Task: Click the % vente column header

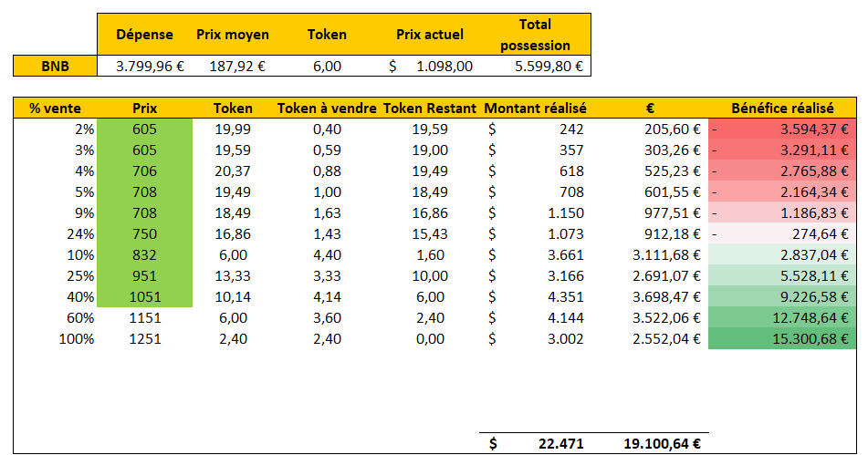Action: point(55,108)
